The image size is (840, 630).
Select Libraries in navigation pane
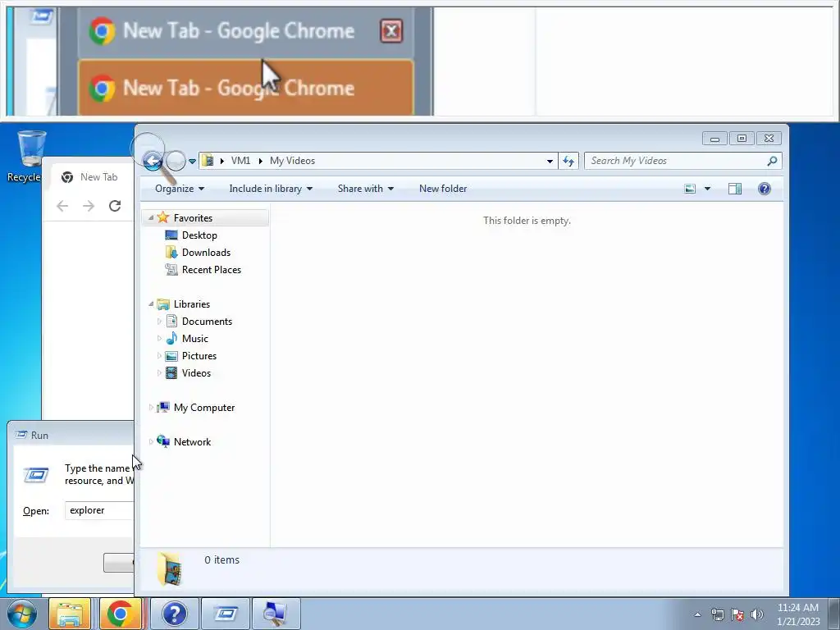point(192,304)
